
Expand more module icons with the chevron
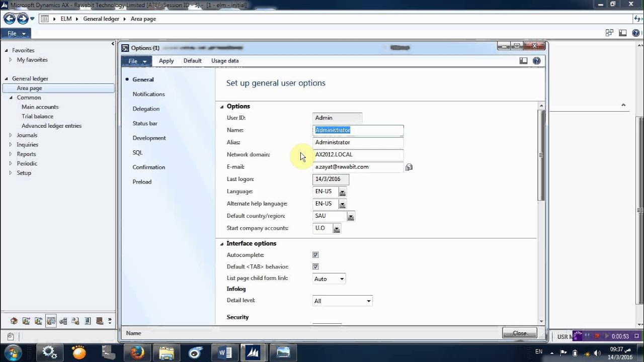click(x=110, y=321)
